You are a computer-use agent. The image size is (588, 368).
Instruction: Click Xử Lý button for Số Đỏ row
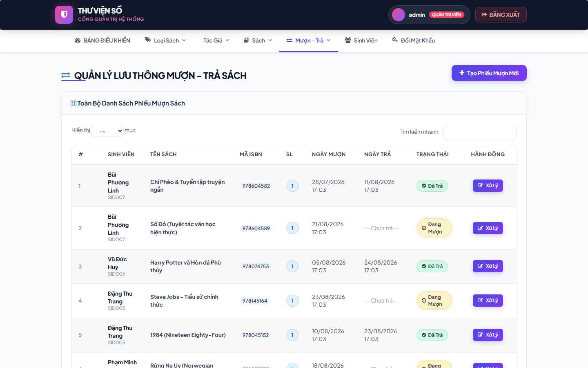[x=488, y=228]
